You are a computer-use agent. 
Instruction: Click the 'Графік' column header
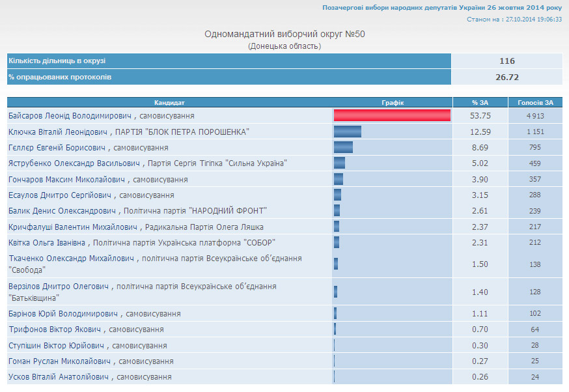tap(393, 102)
